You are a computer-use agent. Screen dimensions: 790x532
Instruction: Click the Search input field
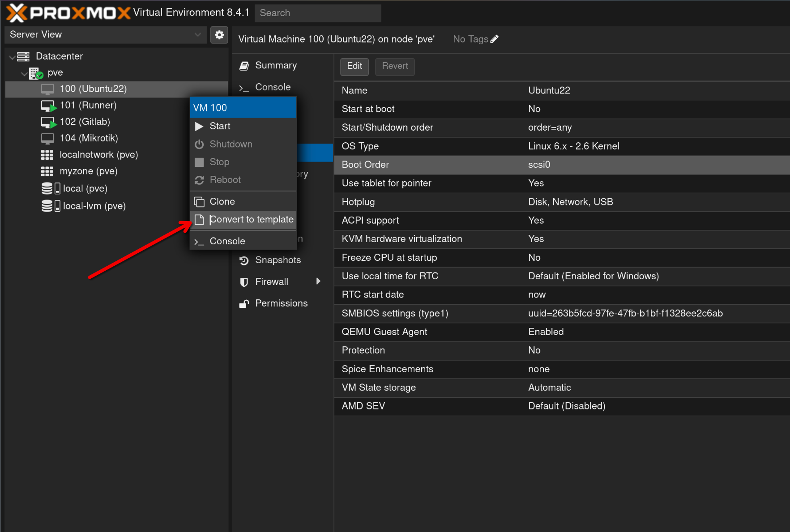click(x=318, y=13)
